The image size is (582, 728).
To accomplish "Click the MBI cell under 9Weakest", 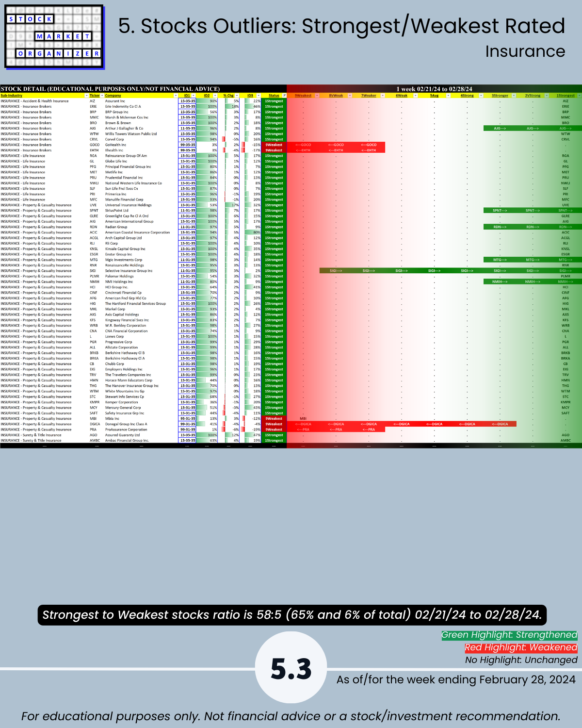I will point(303,418).
